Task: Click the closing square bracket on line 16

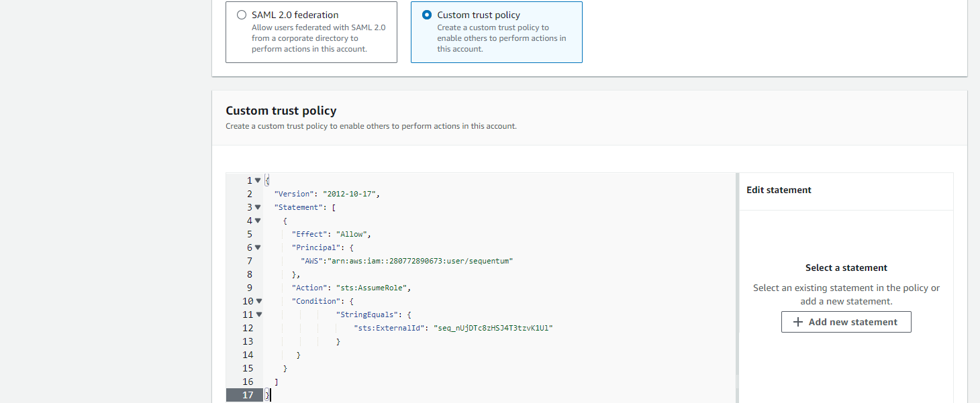Action: [x=277, y=382]
